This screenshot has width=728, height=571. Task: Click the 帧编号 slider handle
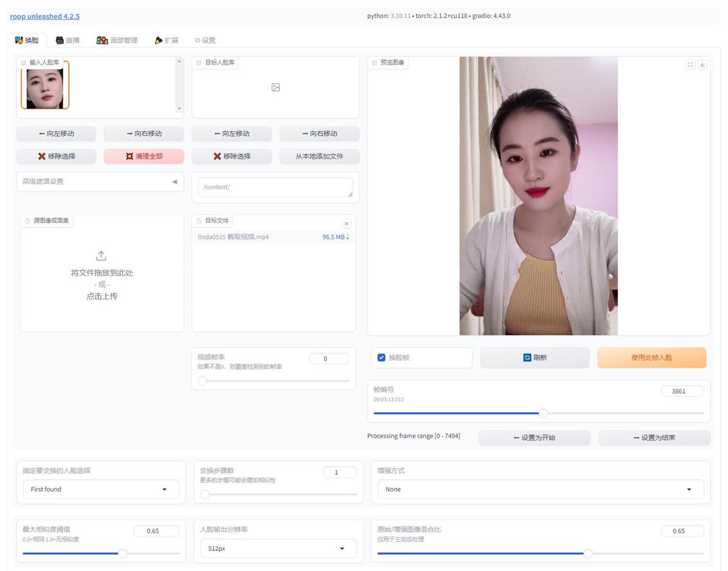click(544, 413)
